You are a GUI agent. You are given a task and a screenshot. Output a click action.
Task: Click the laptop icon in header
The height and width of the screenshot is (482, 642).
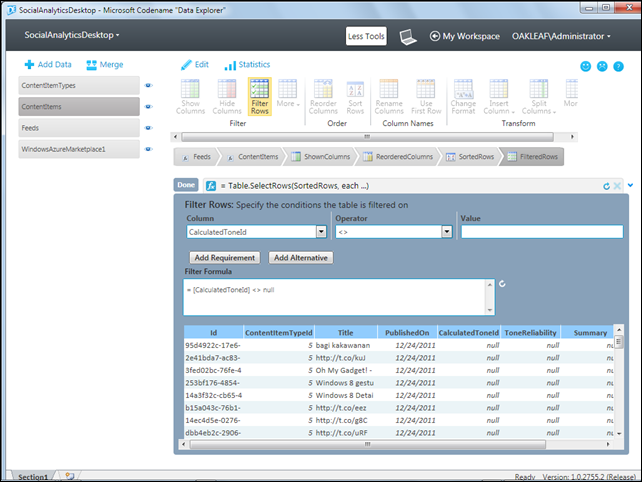pyautogui.click(x=408, y=36)
